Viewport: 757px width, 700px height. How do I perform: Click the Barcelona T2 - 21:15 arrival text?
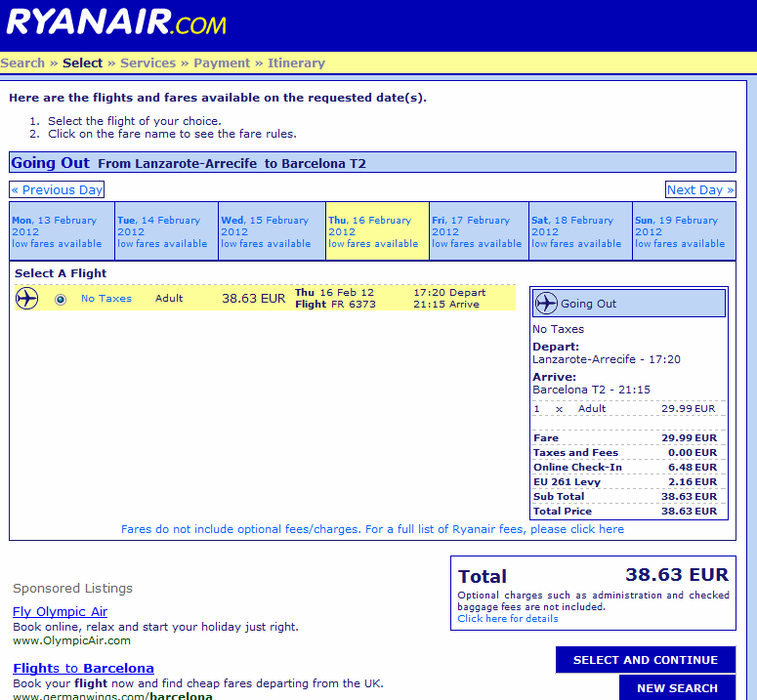(591, 390)
